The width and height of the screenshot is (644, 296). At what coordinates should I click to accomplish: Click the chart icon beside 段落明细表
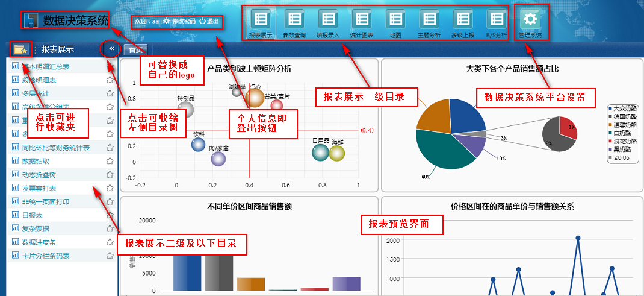click(x=16, y=80)
